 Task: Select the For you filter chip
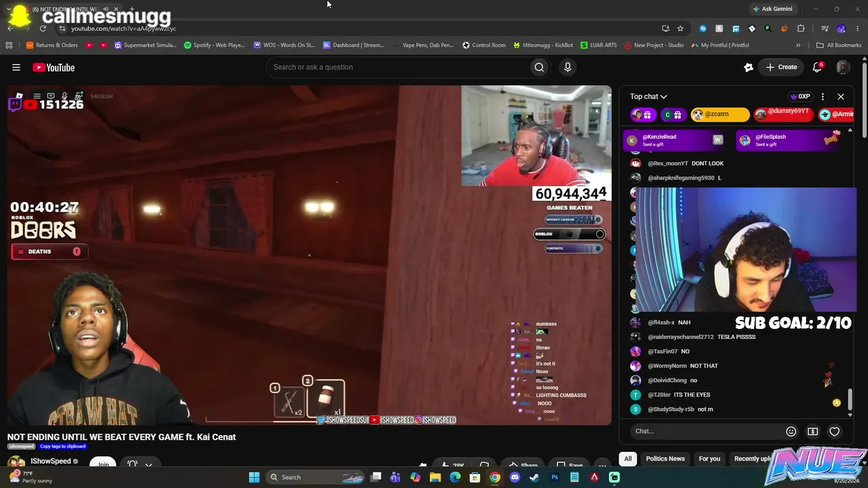point(709,459)
